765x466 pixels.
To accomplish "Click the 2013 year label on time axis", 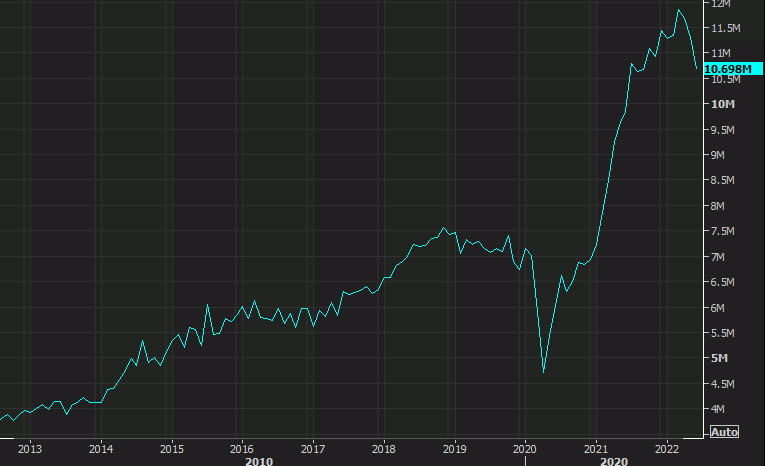I will click(30, 449).
